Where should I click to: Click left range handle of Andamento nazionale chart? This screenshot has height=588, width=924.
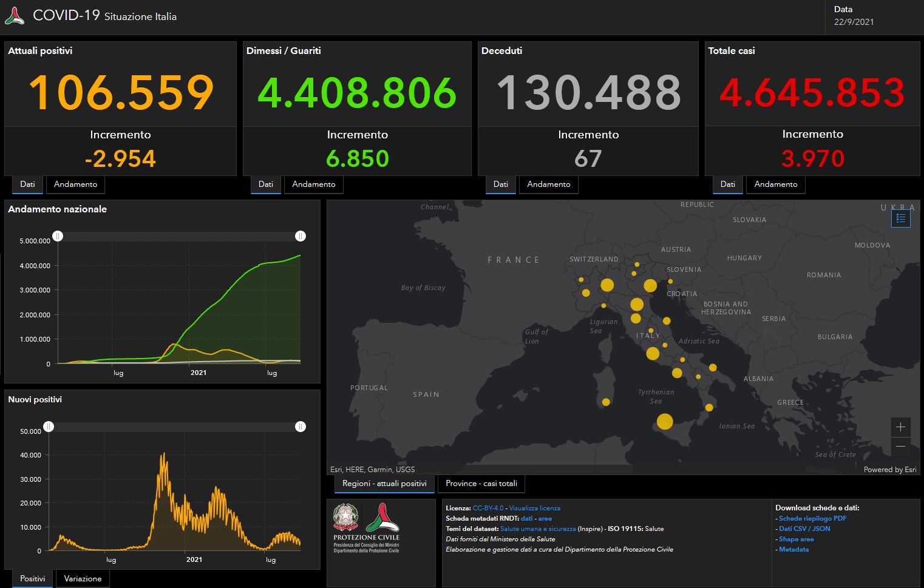58,236
